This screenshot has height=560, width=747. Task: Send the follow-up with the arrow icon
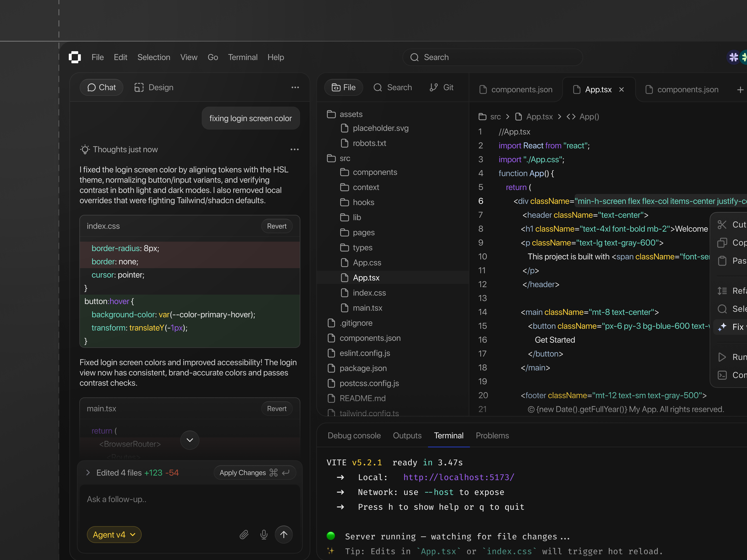(x=284, y=535)
